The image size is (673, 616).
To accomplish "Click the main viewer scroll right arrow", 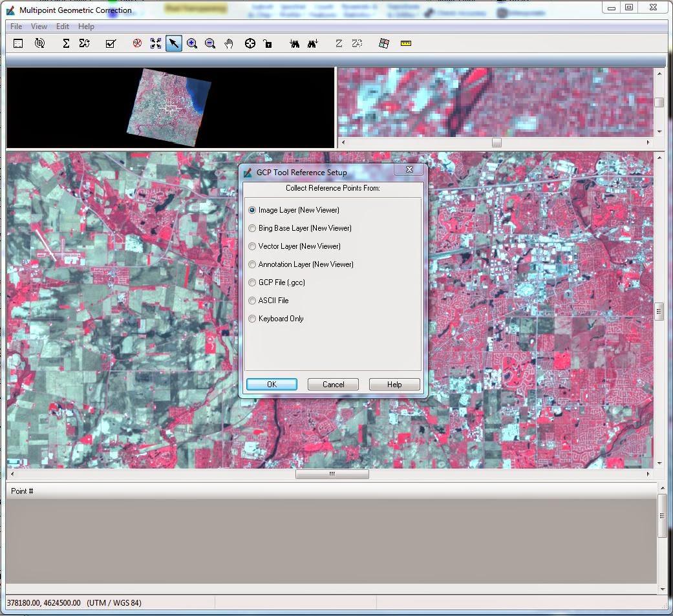I will [648, 474].
